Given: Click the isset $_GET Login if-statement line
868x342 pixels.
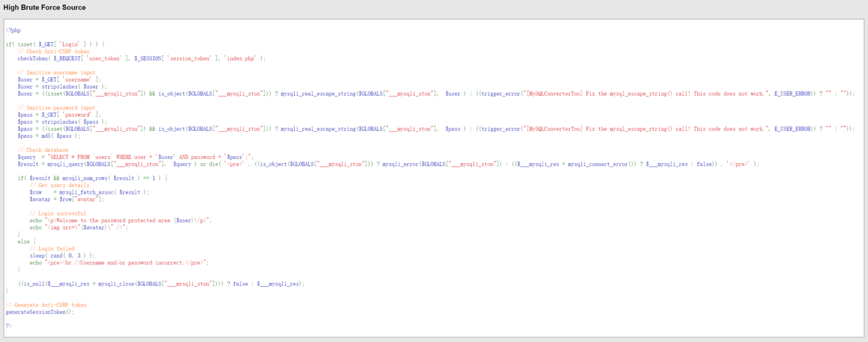Looking at the screenshot, I should tap(55, 45).
